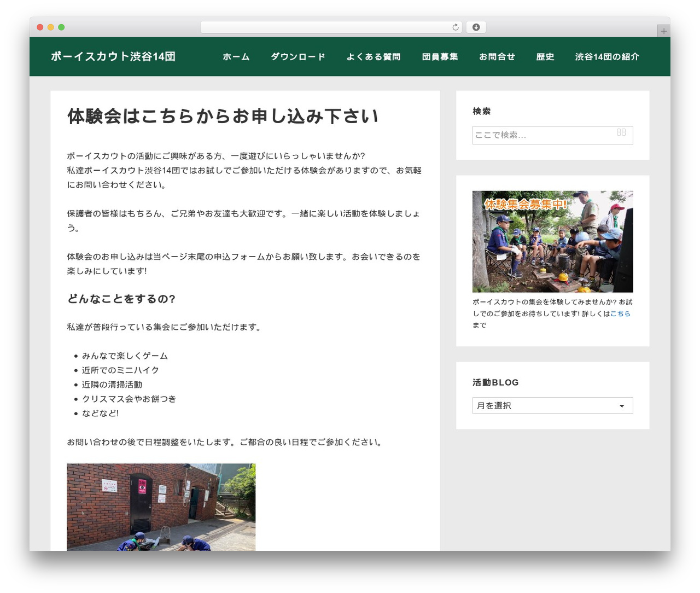700x593 pixels.
Task: Minimize the window with the yellow button
Action: pos(51,27)
